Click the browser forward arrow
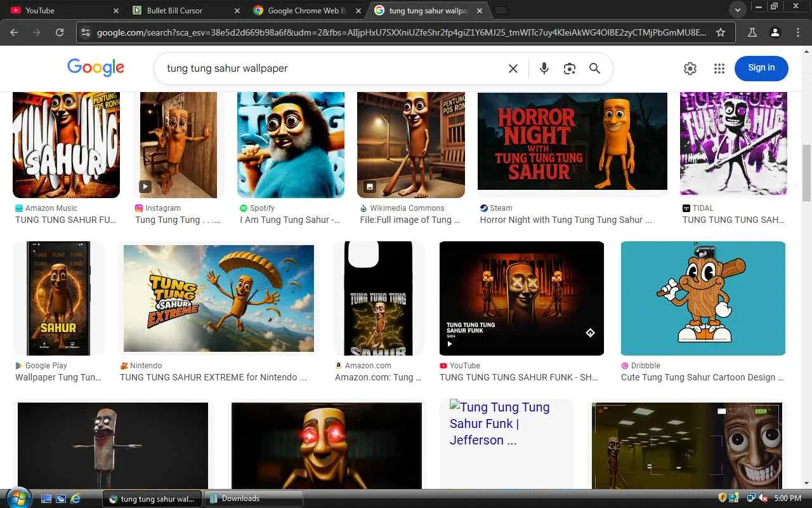 click(37, 32)
